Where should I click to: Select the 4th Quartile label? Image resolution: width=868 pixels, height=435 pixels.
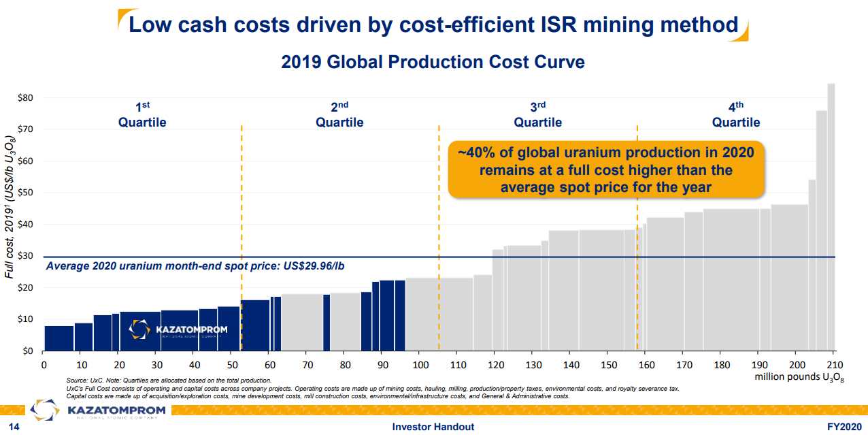[x=736, y=115]
